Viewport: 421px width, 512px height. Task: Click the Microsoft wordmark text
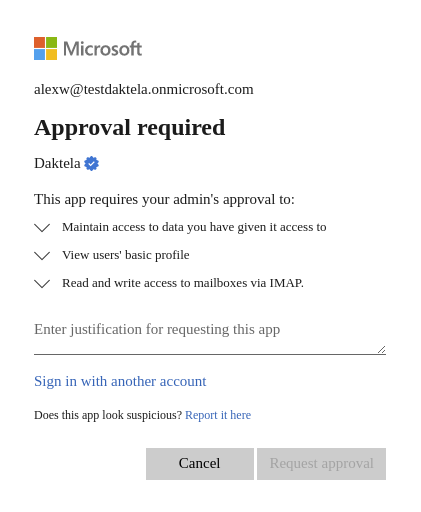click(x=103, y=49)
